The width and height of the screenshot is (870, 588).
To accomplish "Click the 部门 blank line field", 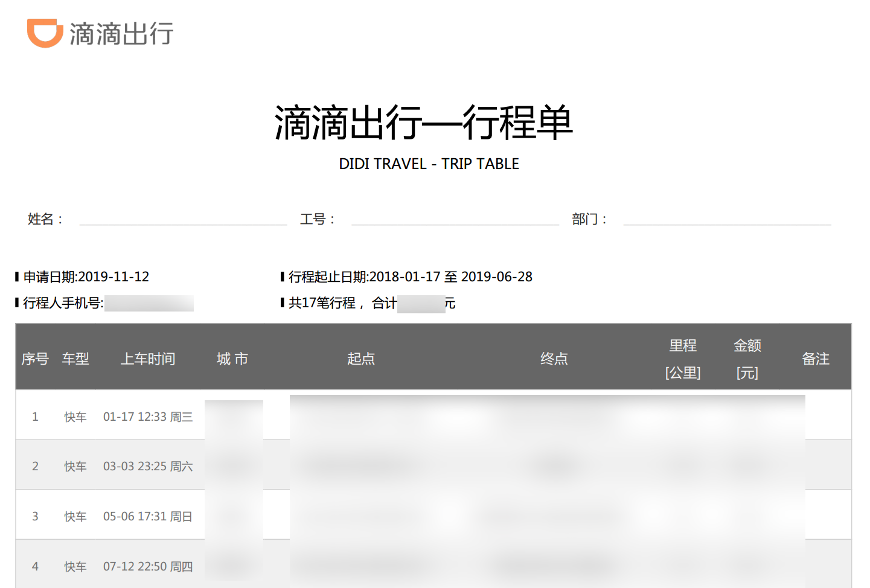I will click(728, 219).
